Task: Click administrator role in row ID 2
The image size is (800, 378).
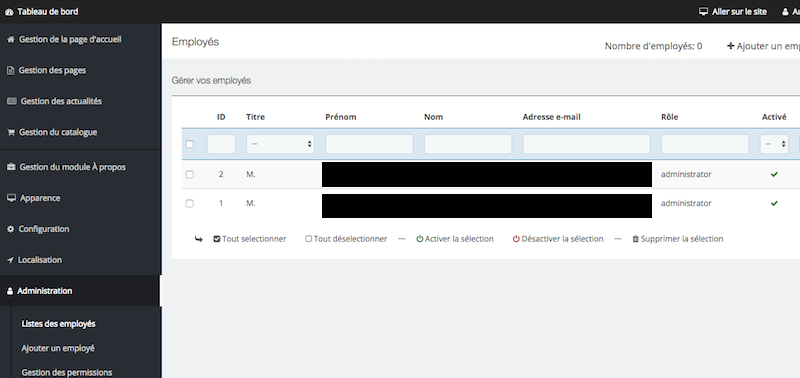Action: pos(686,174)
